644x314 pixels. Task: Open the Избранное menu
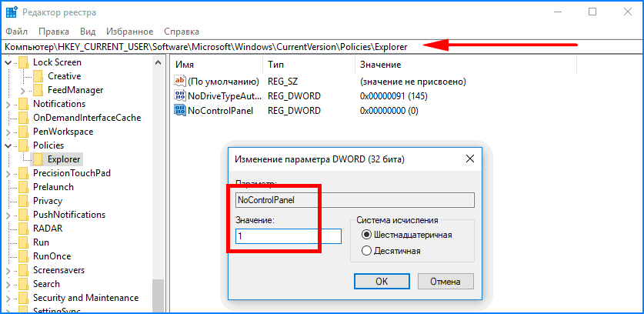(130, 32)
